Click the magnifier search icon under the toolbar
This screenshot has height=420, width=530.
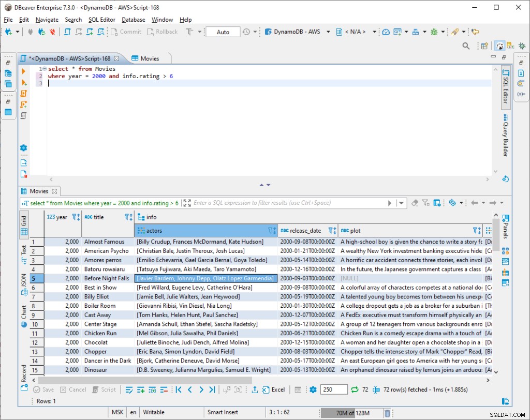pos(466,46)
